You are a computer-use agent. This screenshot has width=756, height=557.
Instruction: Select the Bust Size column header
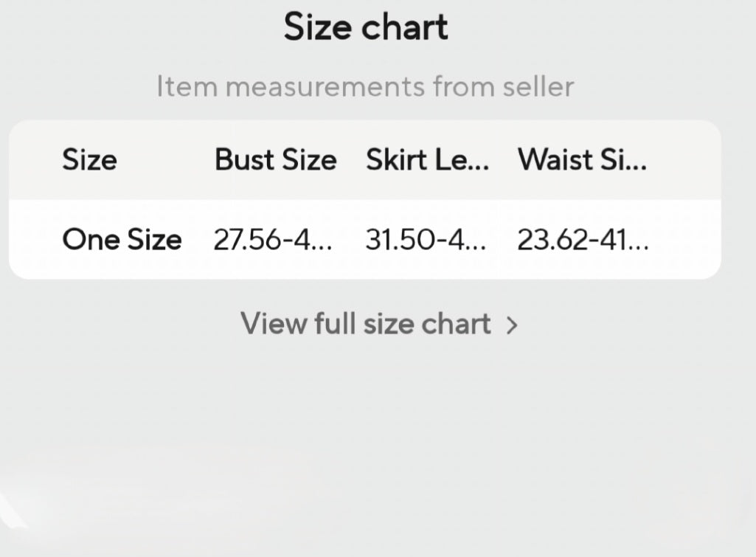pyautogui.click(x=275, y=160)
